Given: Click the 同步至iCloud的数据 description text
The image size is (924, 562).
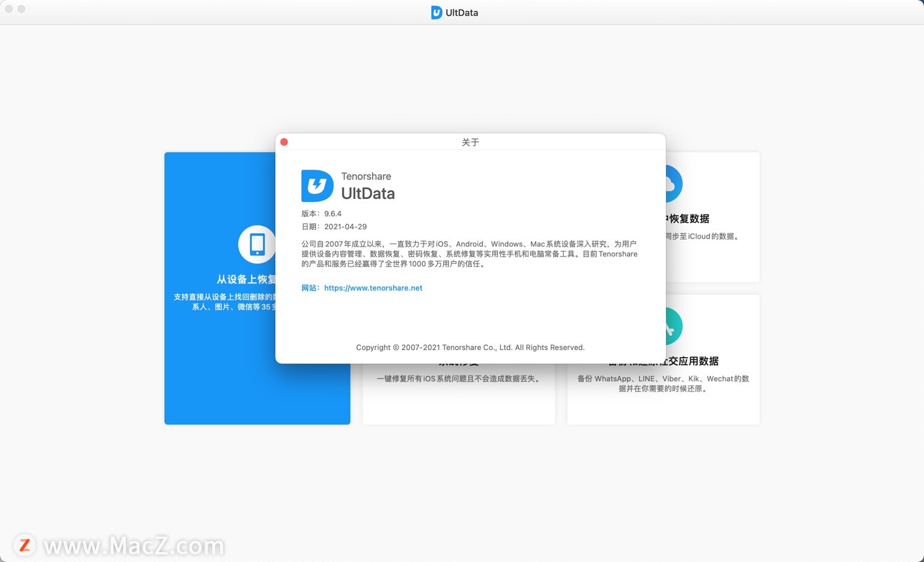Looking at the screenshot, I should tap(703, 236).
